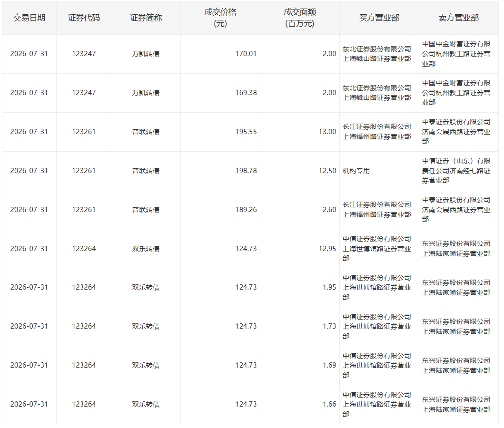Click the 证券代码 column header
The height and width of the screenshot is (428, 504).
coord(84,18)
